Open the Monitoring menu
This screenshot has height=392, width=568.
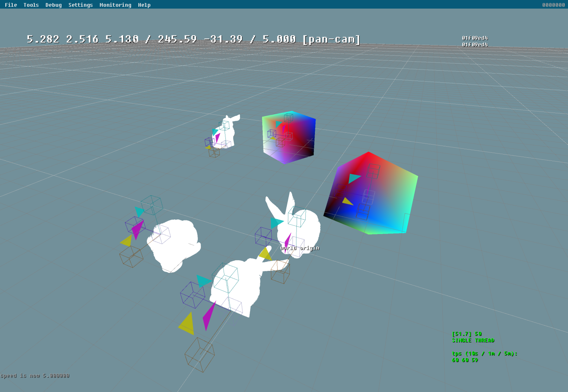pos(115,5)
